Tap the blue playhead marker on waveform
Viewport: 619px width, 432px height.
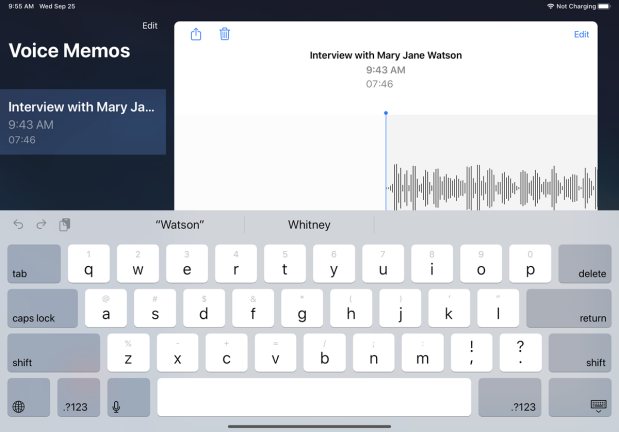[x=386, y=113]
